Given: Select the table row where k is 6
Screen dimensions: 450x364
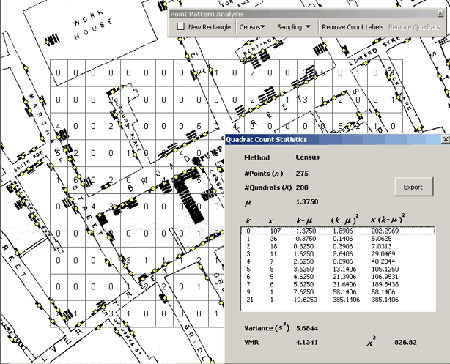Looking at the screenshot, I should pos(338,277).
